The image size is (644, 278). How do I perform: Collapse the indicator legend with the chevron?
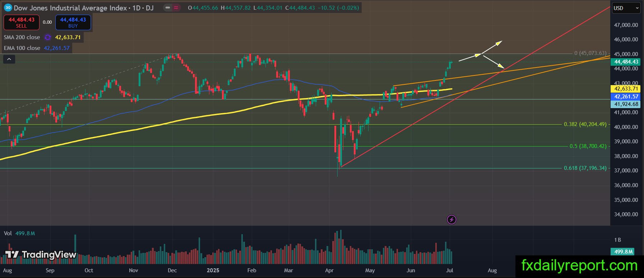(9, 59)
